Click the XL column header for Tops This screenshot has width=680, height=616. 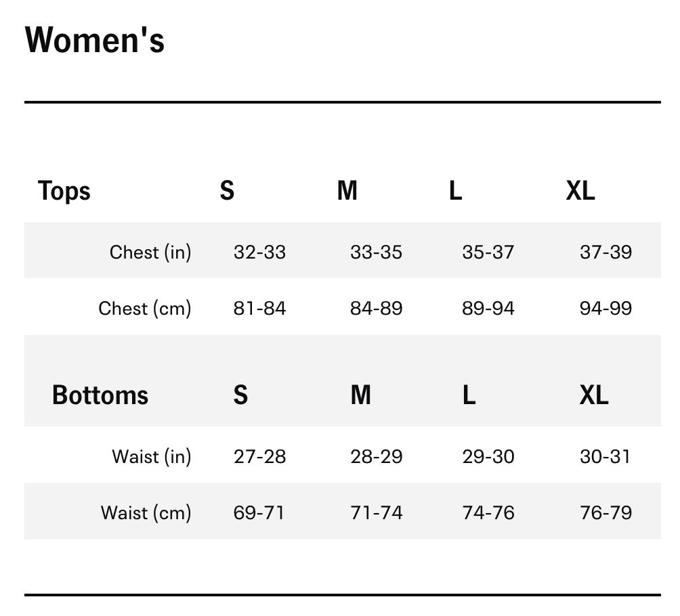pos(580,191)
